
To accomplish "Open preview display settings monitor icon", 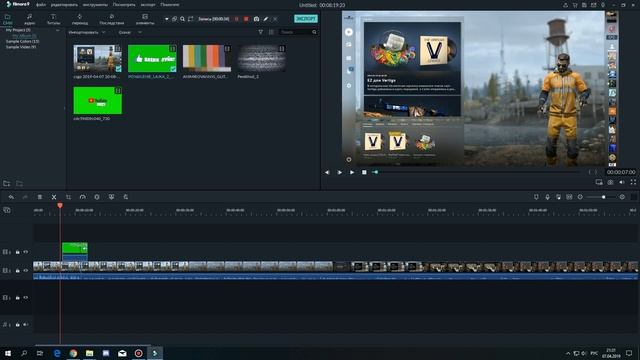I will click(599, 182).
